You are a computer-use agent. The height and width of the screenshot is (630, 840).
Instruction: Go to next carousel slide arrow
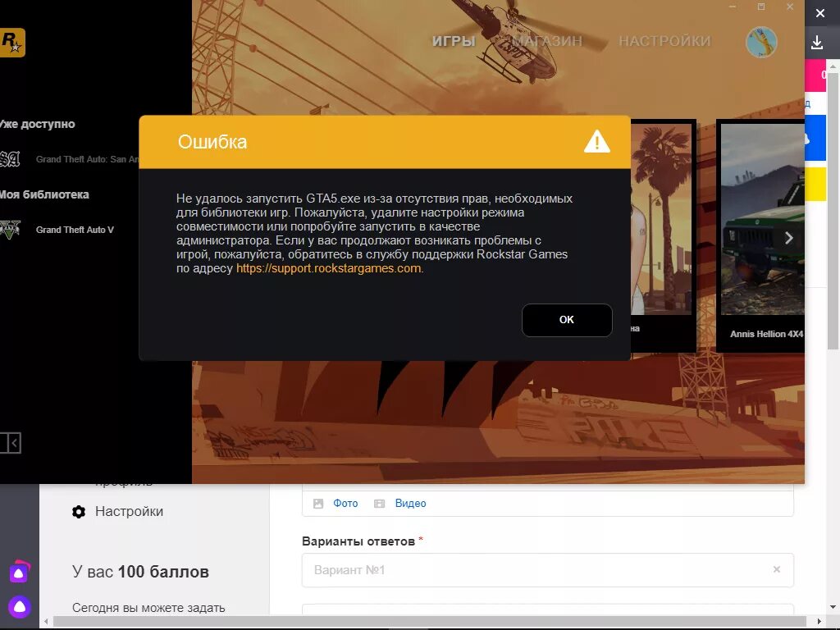pyautogui.click(x=788, y=237)
